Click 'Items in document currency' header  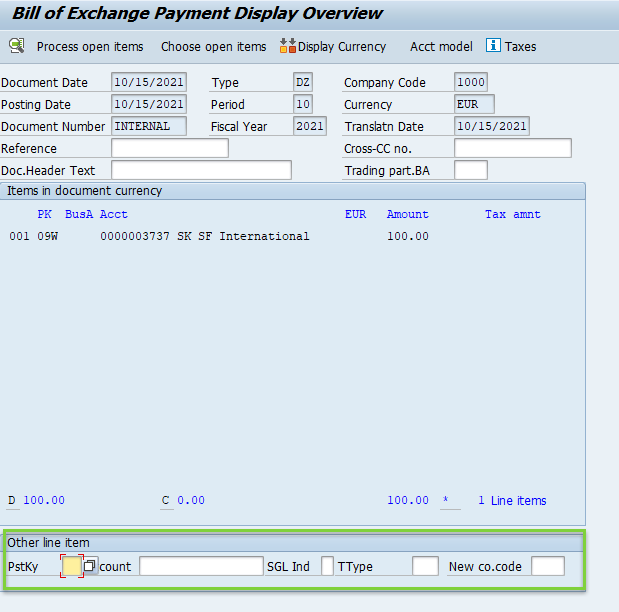(84, 191)
